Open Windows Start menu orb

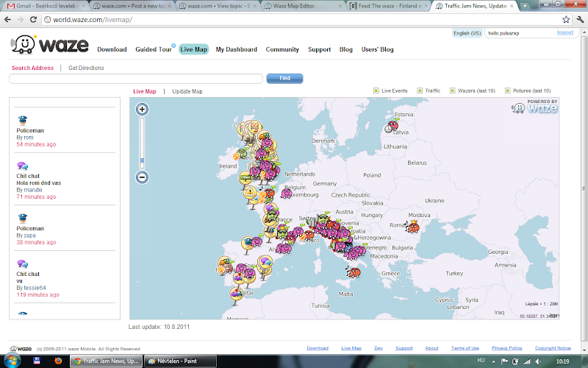tap(12, 361)
